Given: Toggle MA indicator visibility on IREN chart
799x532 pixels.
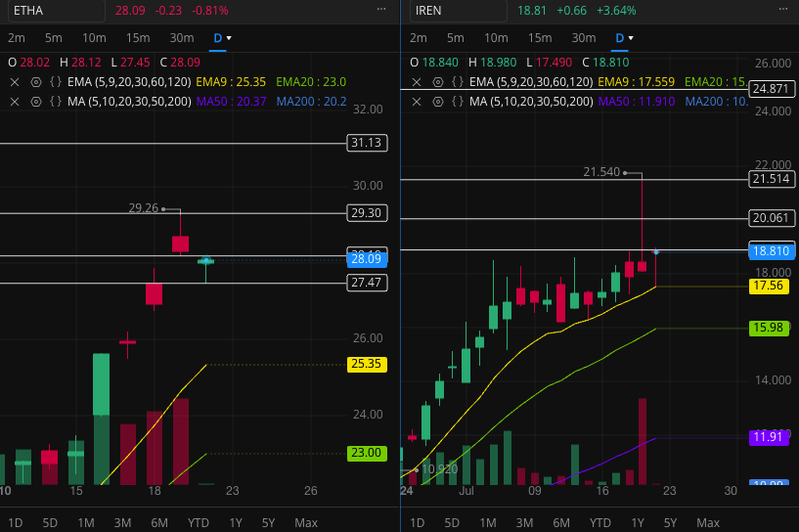Looking at the screenshot, I should click(438, 102).
